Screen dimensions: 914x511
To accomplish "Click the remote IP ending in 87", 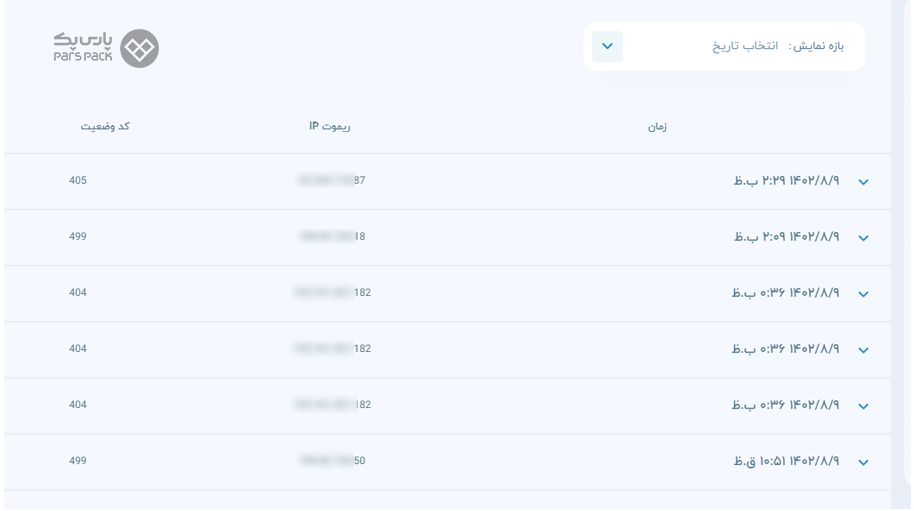I will click(332, 181).
